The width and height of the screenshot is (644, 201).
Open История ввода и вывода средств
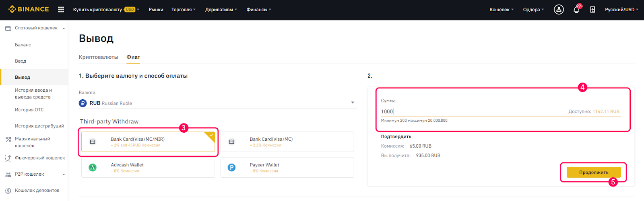click(33, 94)
